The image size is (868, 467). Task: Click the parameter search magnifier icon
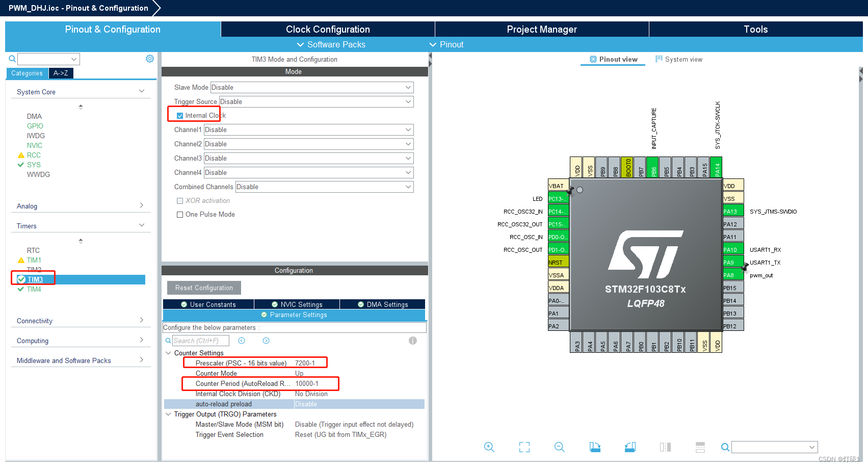[168, 341]
